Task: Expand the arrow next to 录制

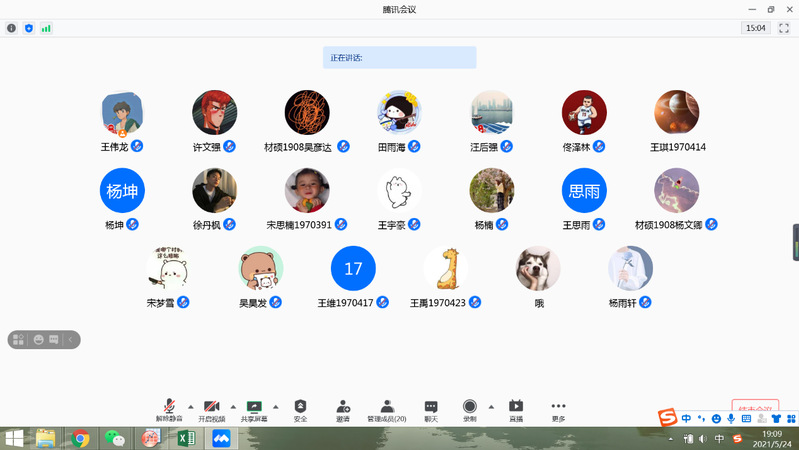Action: [x=491, y=406]
